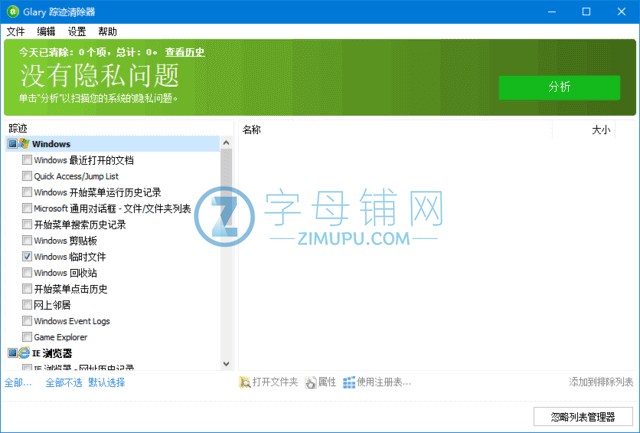
Task: Open 忽略列表管理器 button
Action: pos(583,417)
